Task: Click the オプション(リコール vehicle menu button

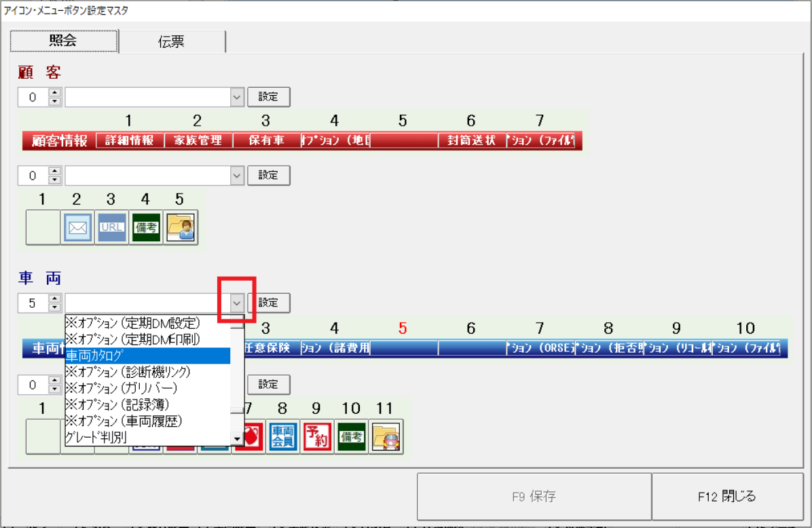Action: 678,348
